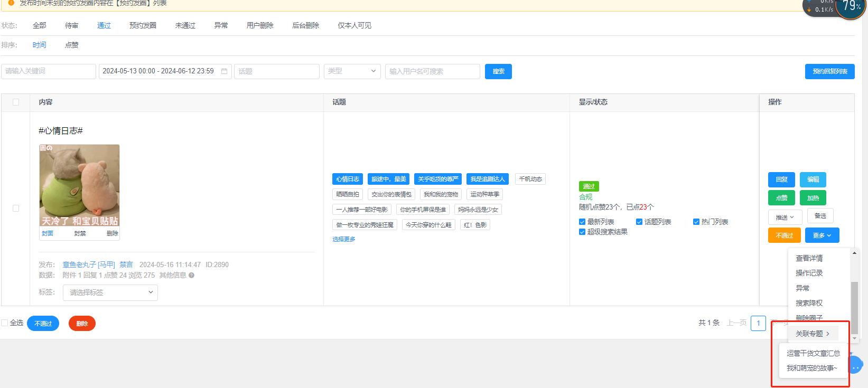Uncheck the 最新列表 checkbox

click(582, 222)
